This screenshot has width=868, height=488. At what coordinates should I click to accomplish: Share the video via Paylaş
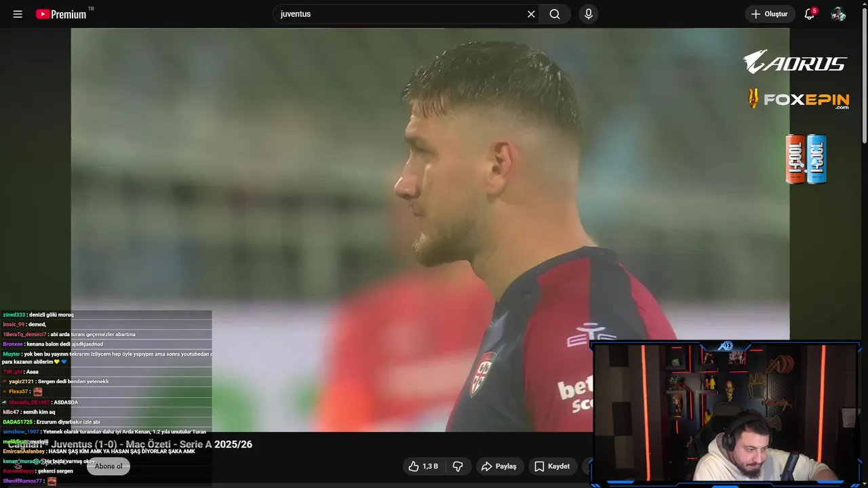tap(498, 466)
